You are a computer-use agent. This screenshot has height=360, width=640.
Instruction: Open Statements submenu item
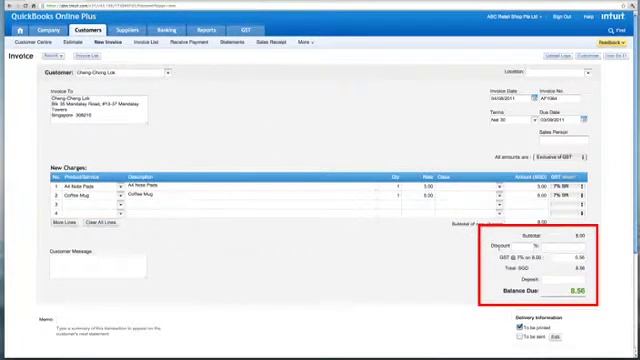pos(232,42)
